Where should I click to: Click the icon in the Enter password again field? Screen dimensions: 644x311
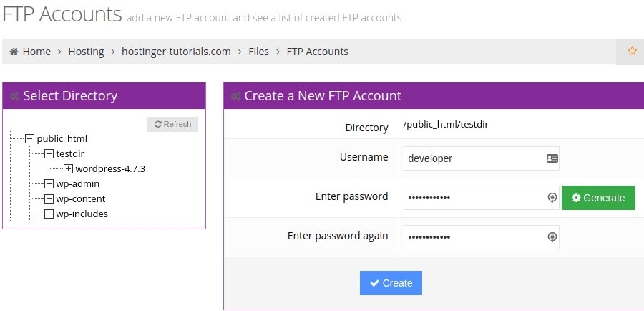(552, 237)
